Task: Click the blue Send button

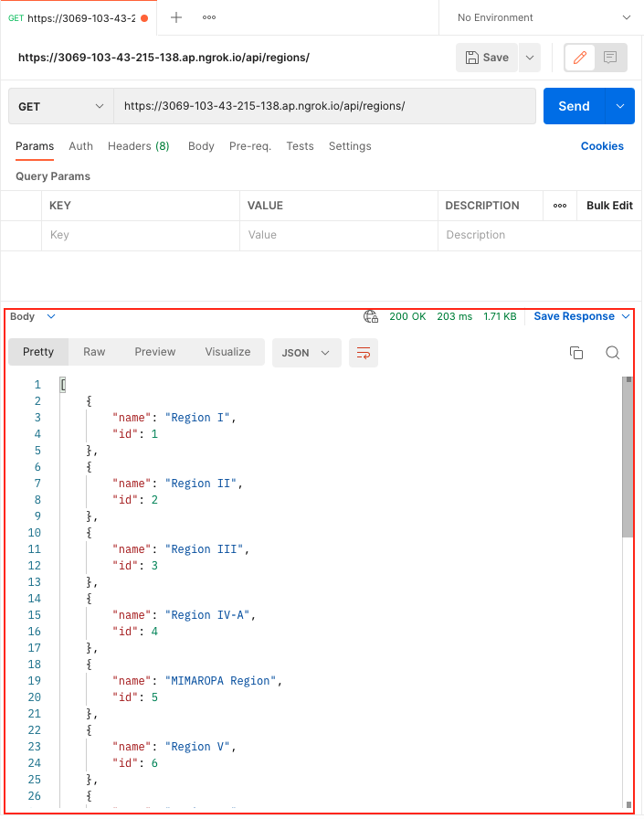Action: pyautogui.click(x=574, y=106)
